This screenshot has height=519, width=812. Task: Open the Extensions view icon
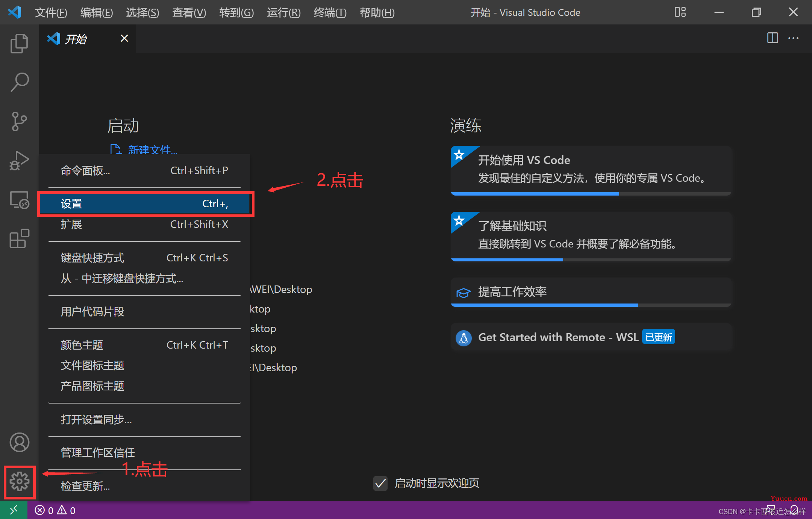(19, 238)
